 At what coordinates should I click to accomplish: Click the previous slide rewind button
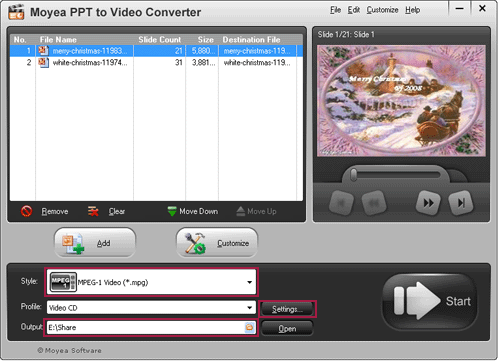point(374,202)
